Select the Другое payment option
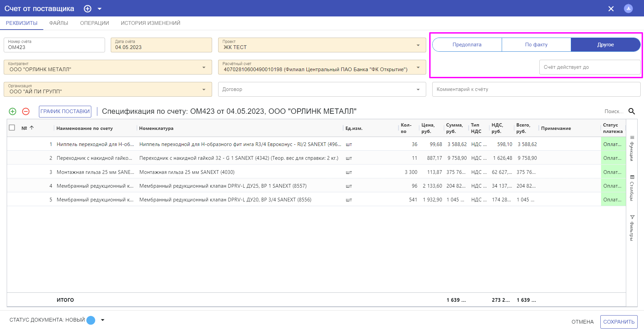The height and width of the screenshot is (332, 644). (606, 45)
